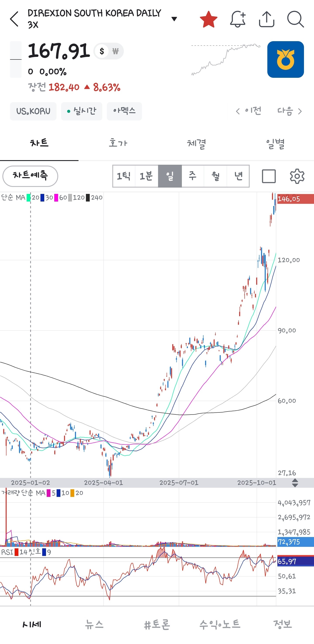The width and height of the screenshot is (314, 644).
Task: Tap the fullscreen chart square icon
Action: coord(269,176)
